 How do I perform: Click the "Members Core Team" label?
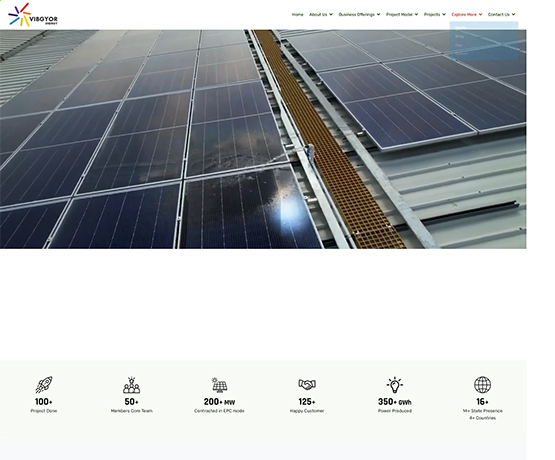coord(132,411)
